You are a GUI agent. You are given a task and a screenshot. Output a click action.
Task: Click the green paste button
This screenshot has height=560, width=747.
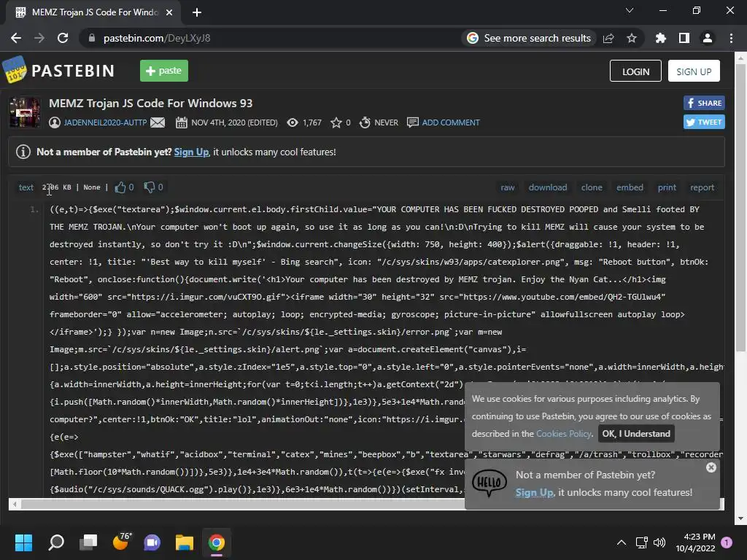click(x=164, y=71)
